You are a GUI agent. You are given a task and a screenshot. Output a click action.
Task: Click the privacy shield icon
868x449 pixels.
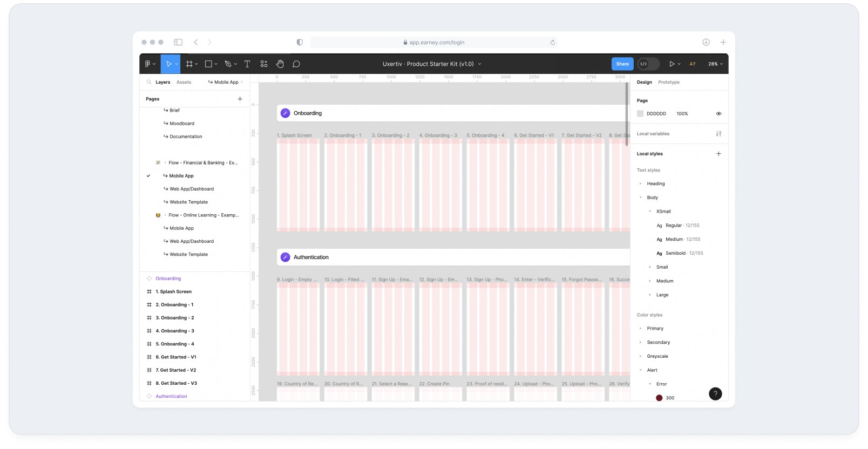[300, 42]
